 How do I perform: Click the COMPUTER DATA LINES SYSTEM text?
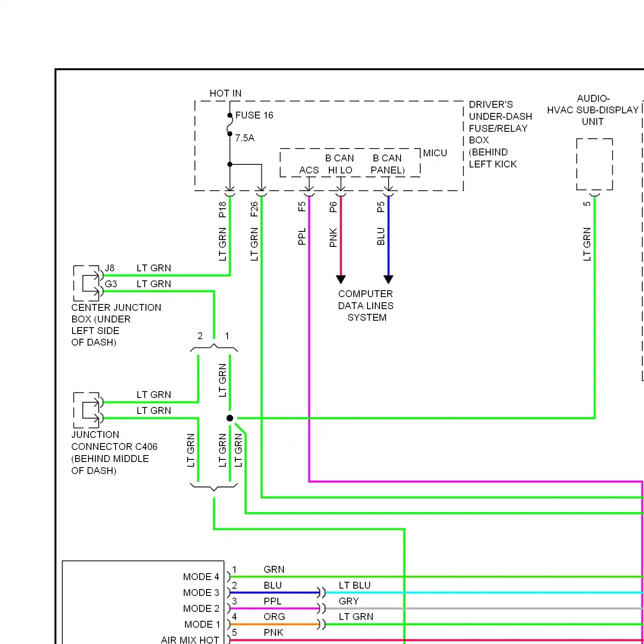tap(366, 306)
